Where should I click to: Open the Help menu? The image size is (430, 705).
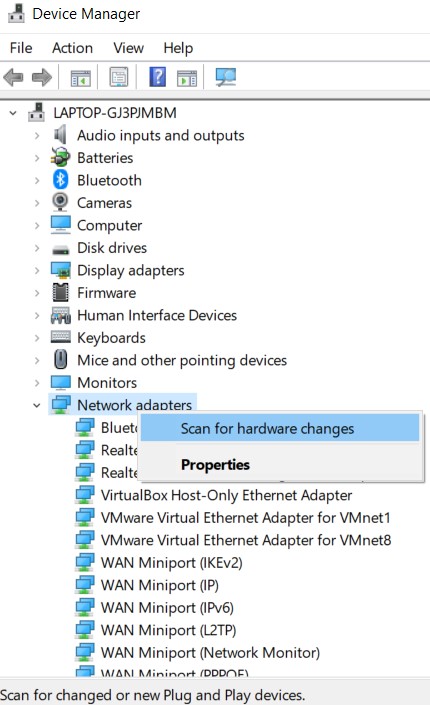(178, 48)
